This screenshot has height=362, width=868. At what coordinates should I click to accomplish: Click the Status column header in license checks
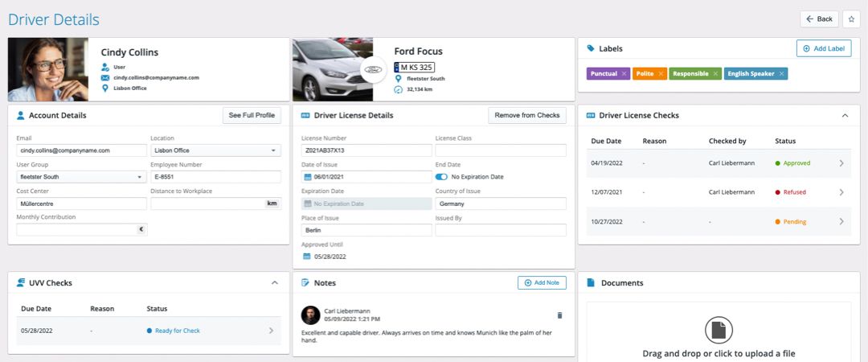point(785,141)
